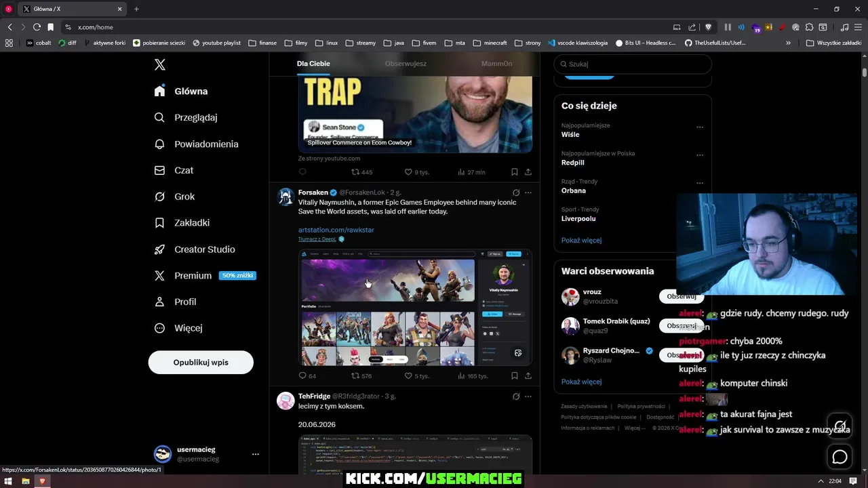Open the music note playlist icon
This screenshot has width=868, height=488.
[844, 27]
